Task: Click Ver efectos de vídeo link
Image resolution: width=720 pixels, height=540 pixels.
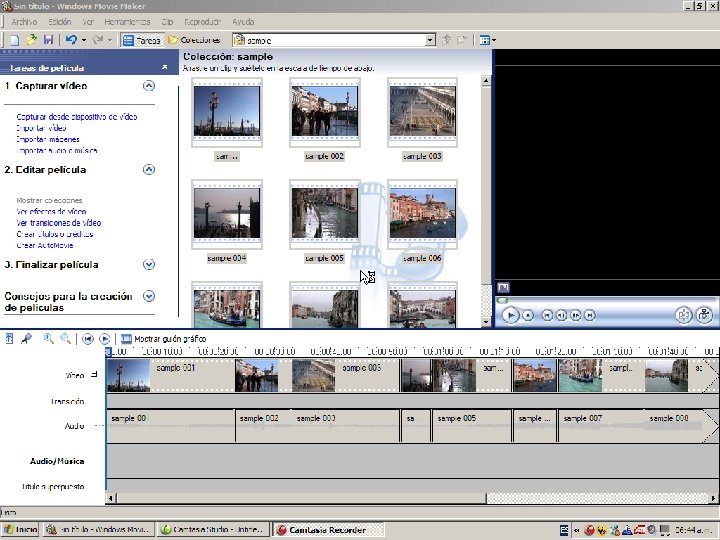Action: (51, 212)
